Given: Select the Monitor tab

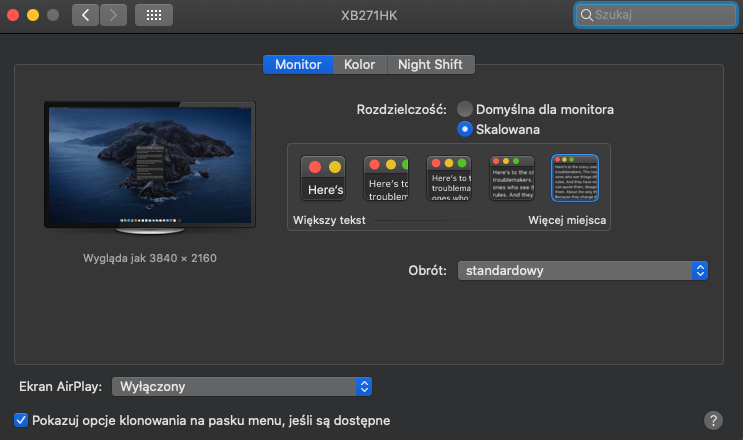Looking at the screenshot, I should click(298, 64).
